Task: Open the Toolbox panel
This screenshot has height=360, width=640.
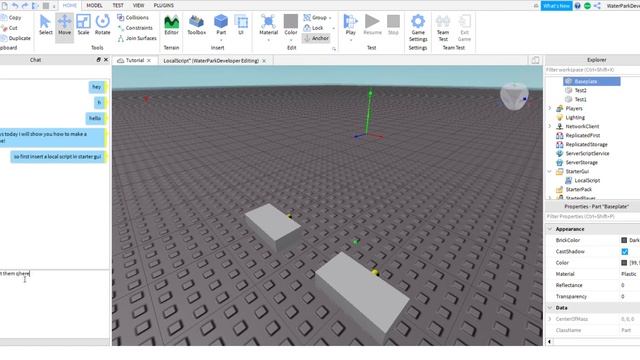Action: pos(197,25)
